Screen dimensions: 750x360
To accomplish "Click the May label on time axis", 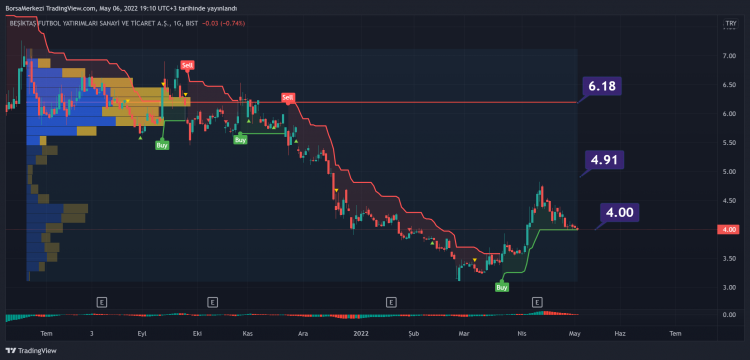I will 574,333.
